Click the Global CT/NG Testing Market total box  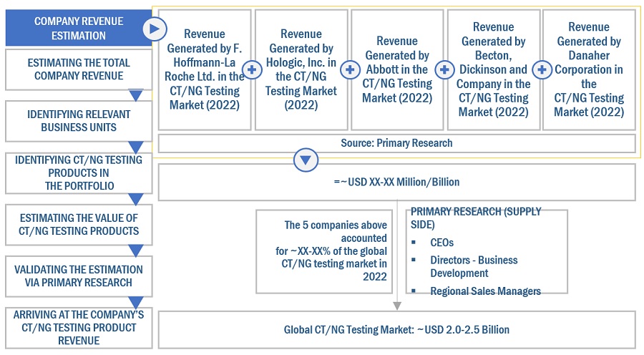[396, 330]
